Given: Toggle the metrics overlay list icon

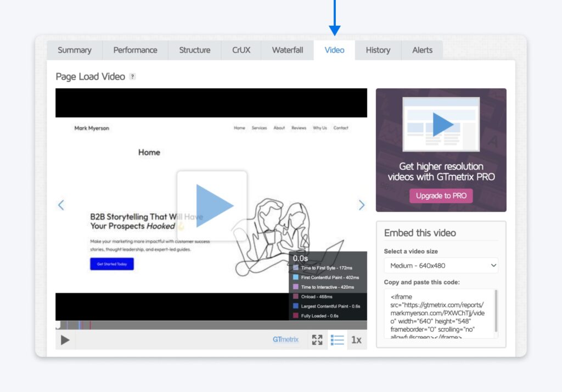Looking at the screenshot, I should 338,340.
